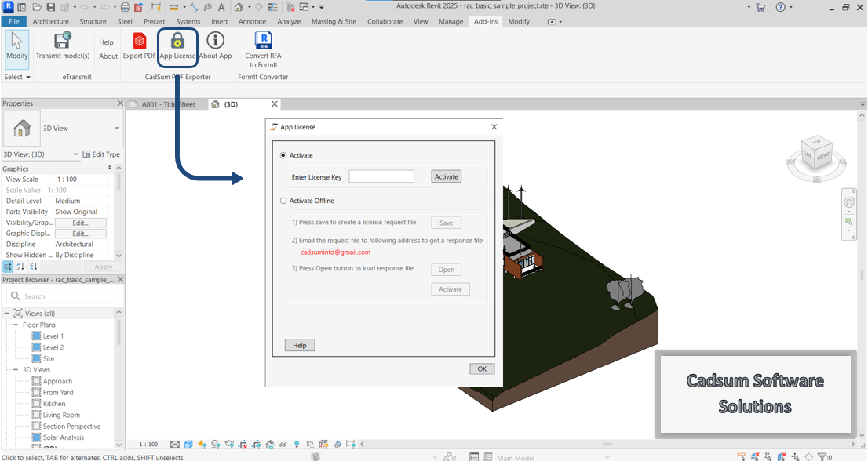The height and width of the screenshot is (461, 868).
Task: Collapse the 3D Views tree node
Action: (x=16, y=370)
